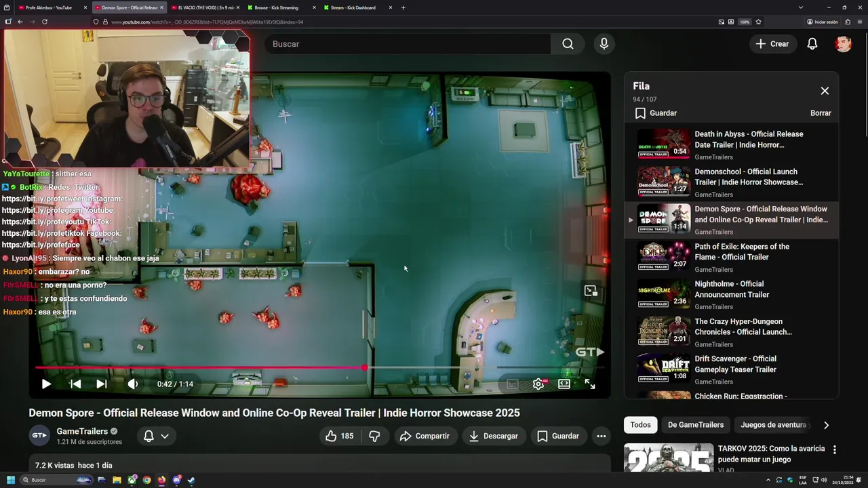The width and height of the screenshot is (868, 488).
Task: Reset the 160% zoom indicator
Action: (x=745, y=22)
